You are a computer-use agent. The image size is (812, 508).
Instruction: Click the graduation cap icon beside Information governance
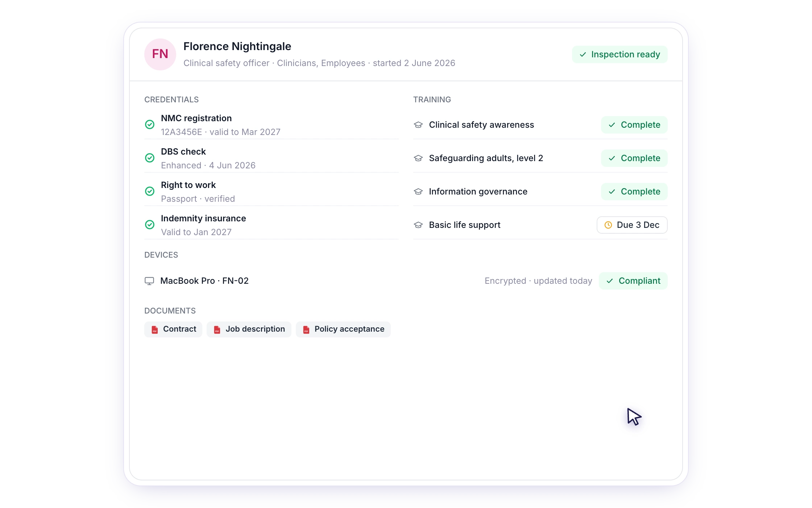418,192
